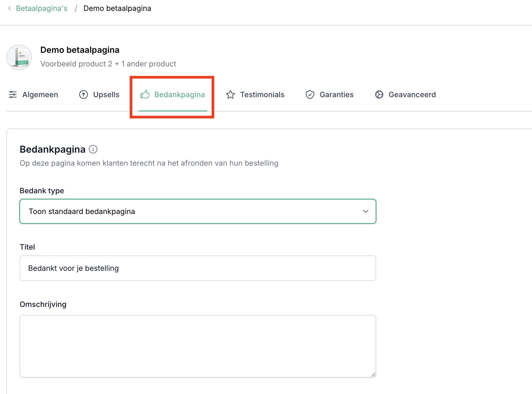
Task: Go to the Testimonials tab
Action: click(262, 95)
